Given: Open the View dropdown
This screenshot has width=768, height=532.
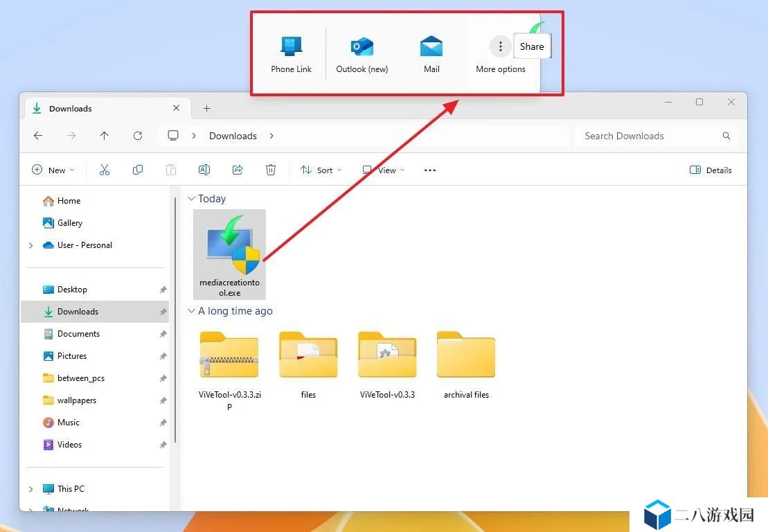Looking at the screenshot, I should click(384, 170).
